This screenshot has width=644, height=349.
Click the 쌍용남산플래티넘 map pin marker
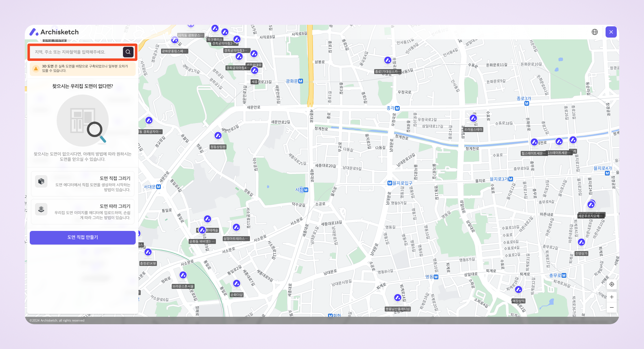[x=398, y=298]
